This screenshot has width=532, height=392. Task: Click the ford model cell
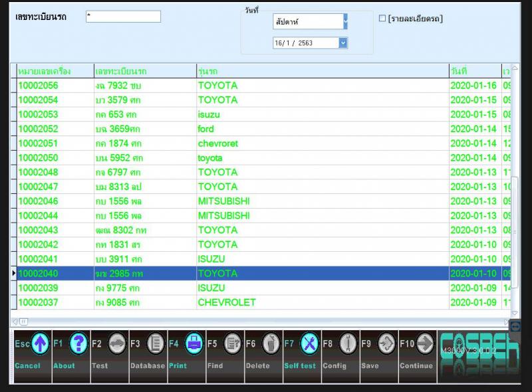323,129
